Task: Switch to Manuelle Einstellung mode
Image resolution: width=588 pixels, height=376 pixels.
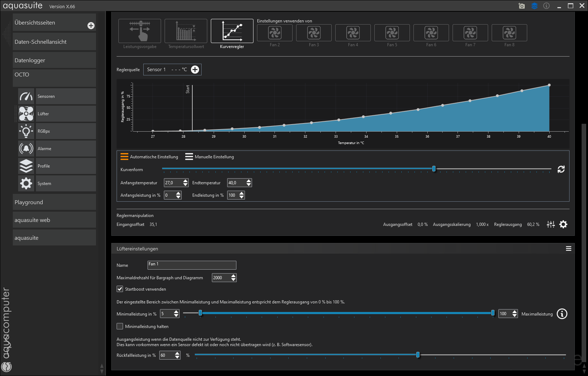Action: [x=209, y=157]
